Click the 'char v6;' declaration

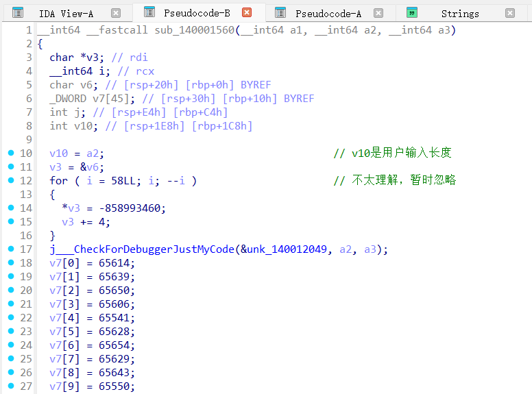pyautogui.click(x=73, y=85)
